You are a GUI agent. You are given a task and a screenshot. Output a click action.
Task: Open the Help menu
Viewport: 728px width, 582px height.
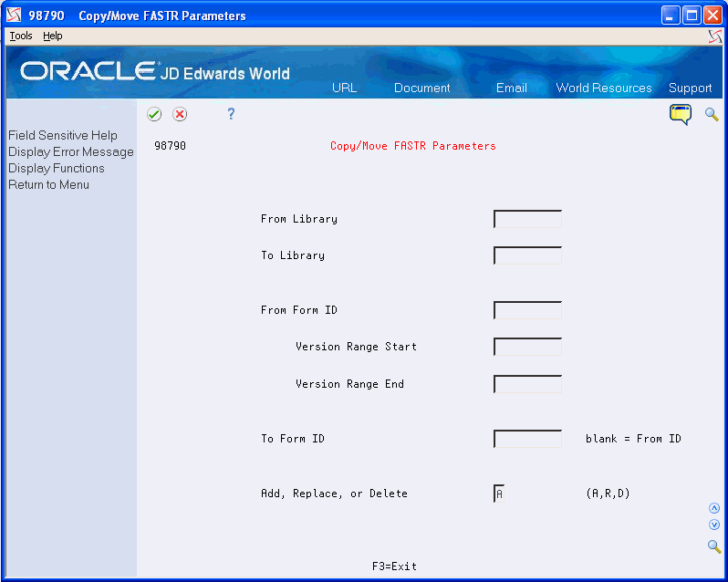coord(53,36)
